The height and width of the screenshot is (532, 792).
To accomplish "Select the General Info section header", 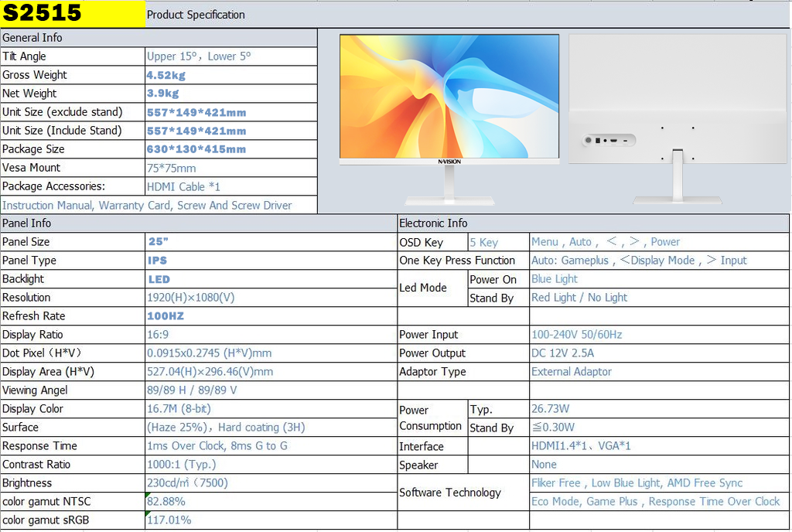I will tap(31, 37).
